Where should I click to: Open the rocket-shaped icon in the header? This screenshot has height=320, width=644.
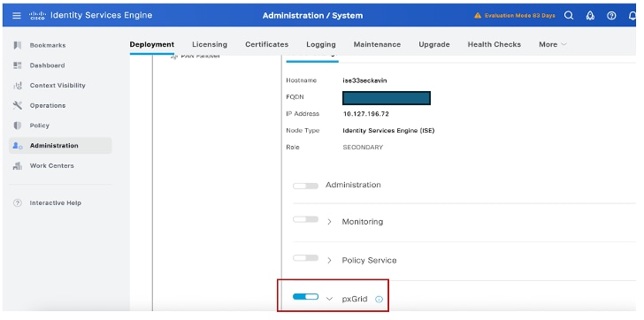click(590, 16)
